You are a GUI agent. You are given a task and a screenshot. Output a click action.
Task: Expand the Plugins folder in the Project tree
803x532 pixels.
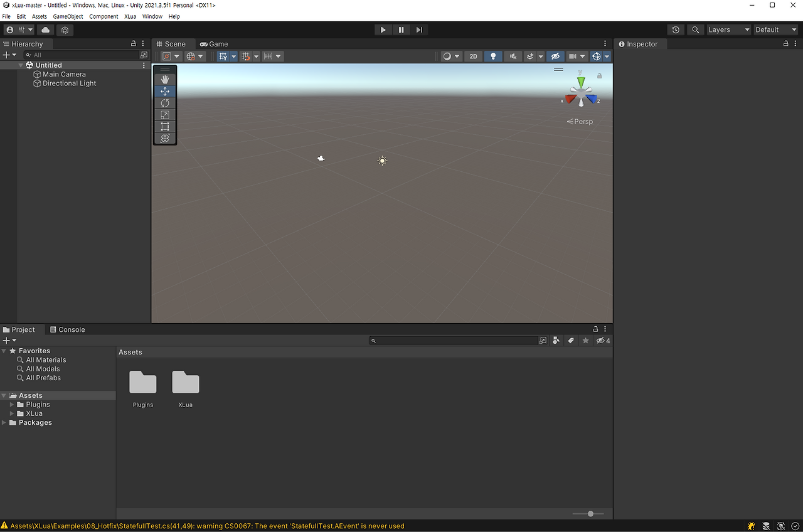(x=11, y=405)
